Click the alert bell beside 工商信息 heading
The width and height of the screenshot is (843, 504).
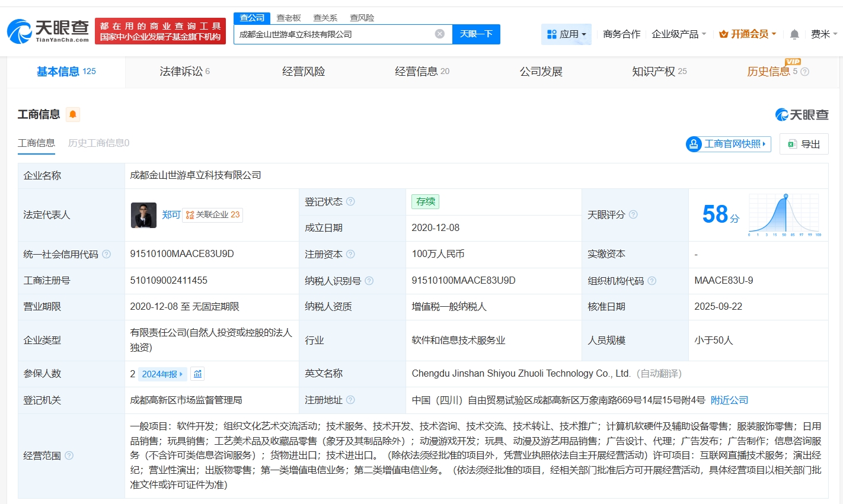point(72,114)
